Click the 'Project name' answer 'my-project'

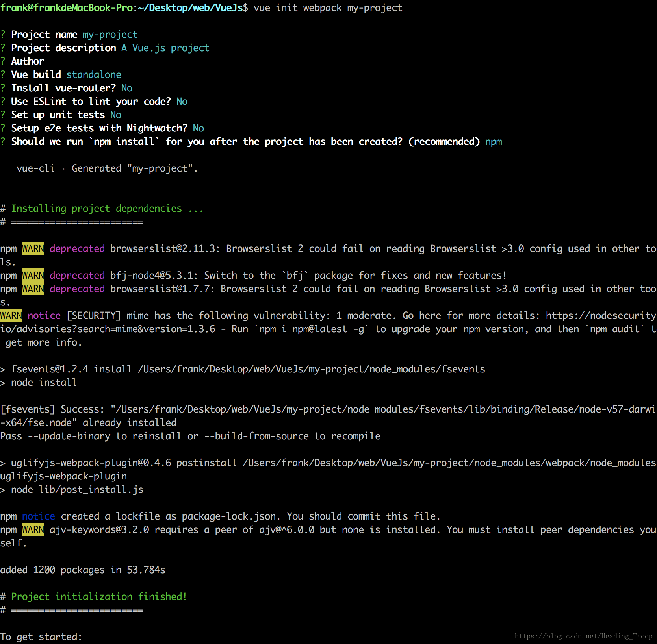110,35
